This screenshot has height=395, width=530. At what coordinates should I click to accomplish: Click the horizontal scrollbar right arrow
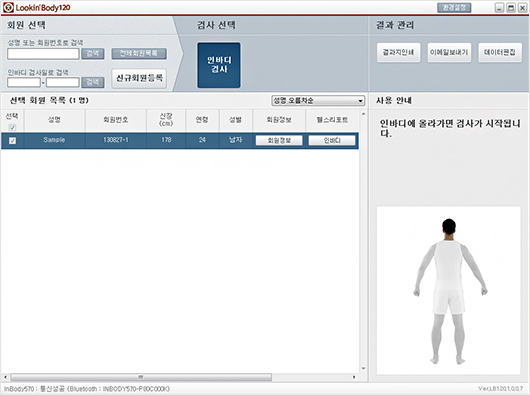(x=354, y=377)
